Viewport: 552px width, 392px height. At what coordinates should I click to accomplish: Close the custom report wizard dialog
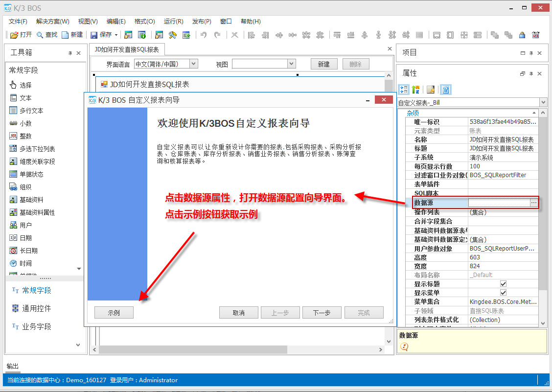[x=384, y=100]
